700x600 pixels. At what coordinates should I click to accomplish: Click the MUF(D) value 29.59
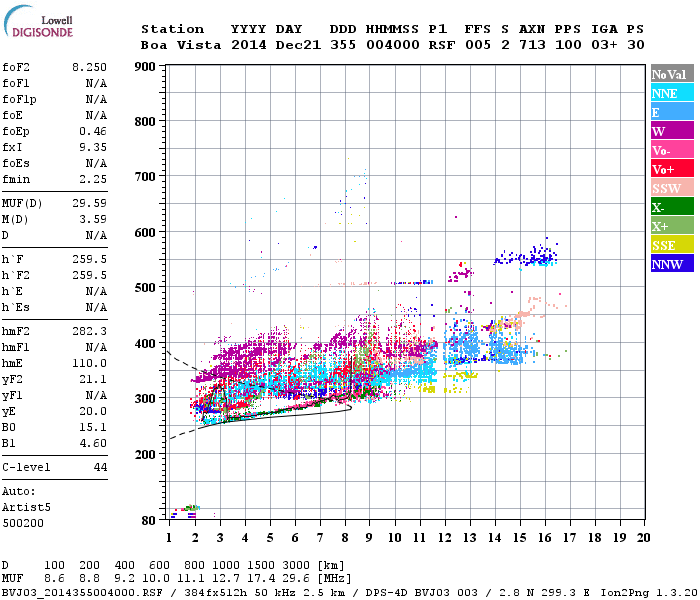(x=89, y=203)
